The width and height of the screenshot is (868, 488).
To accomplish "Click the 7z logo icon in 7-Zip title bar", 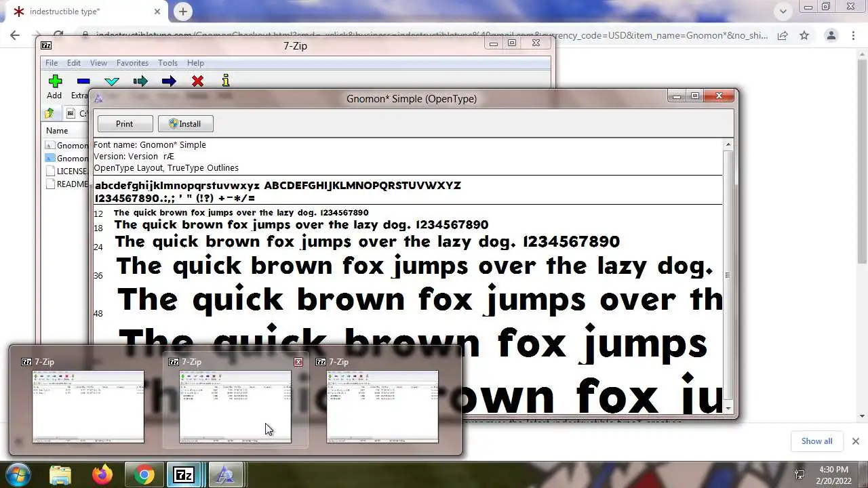I will tap(46, 45).
